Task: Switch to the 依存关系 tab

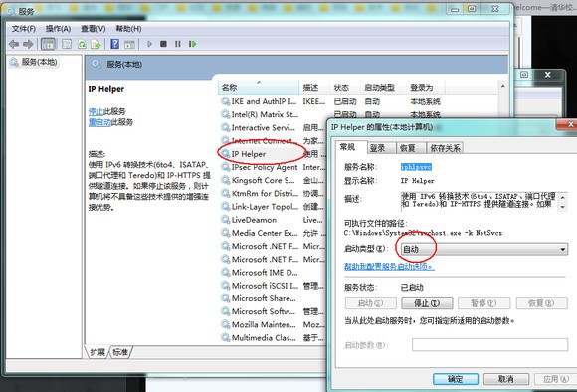Action: [445, 148]
